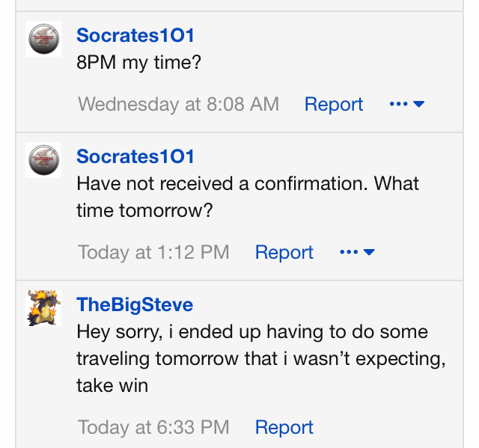
Task: Click the "take win" text in TheBigSteve's post
Action: click(112, 385)
